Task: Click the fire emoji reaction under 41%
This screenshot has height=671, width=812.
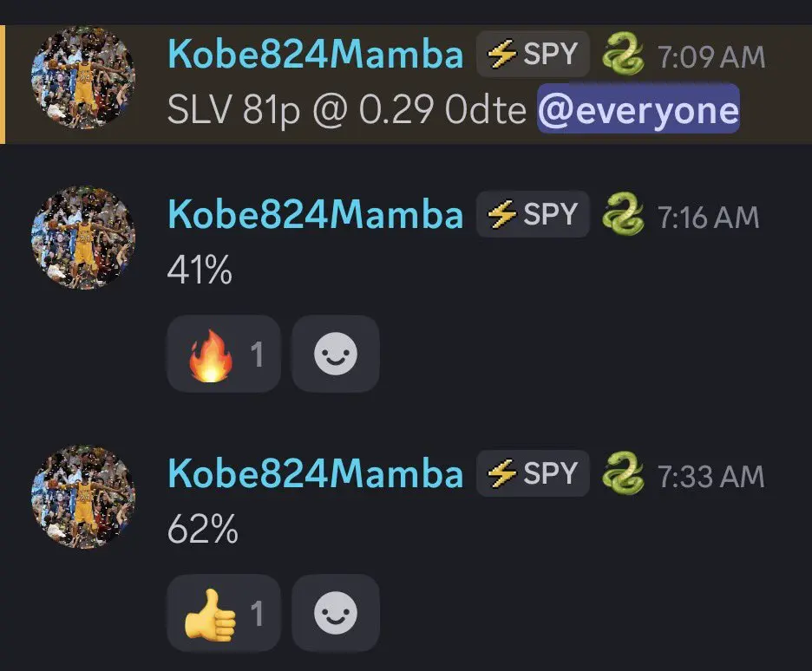Action: click(224, 354)
